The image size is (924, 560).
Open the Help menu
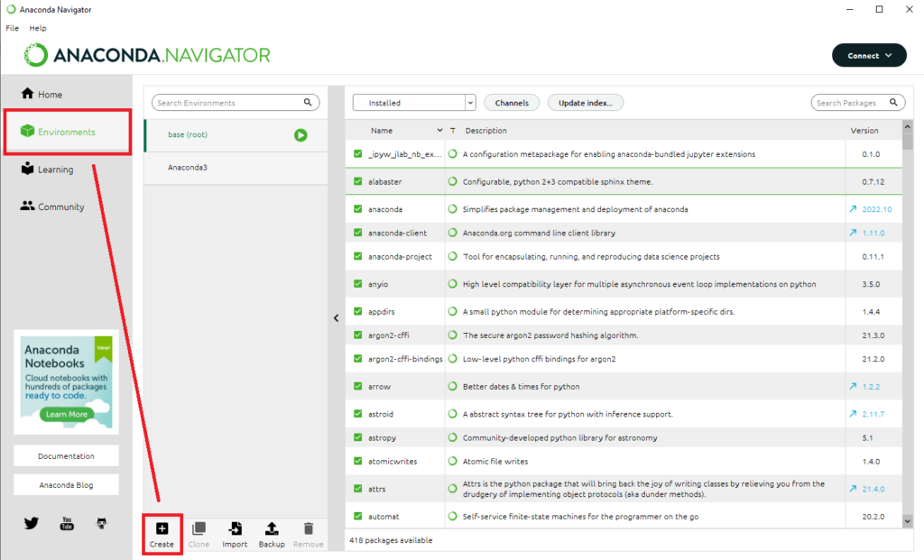click(x=38, y=28)
